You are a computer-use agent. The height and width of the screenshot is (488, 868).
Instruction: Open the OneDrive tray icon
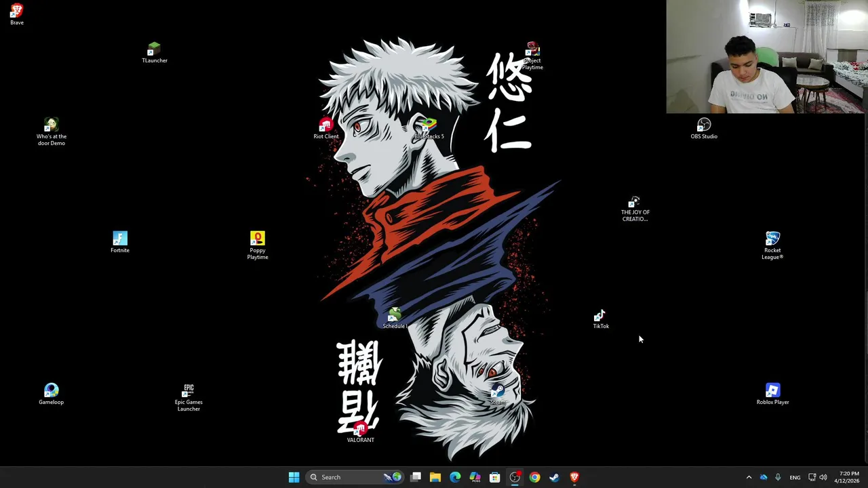pos(764,477)
